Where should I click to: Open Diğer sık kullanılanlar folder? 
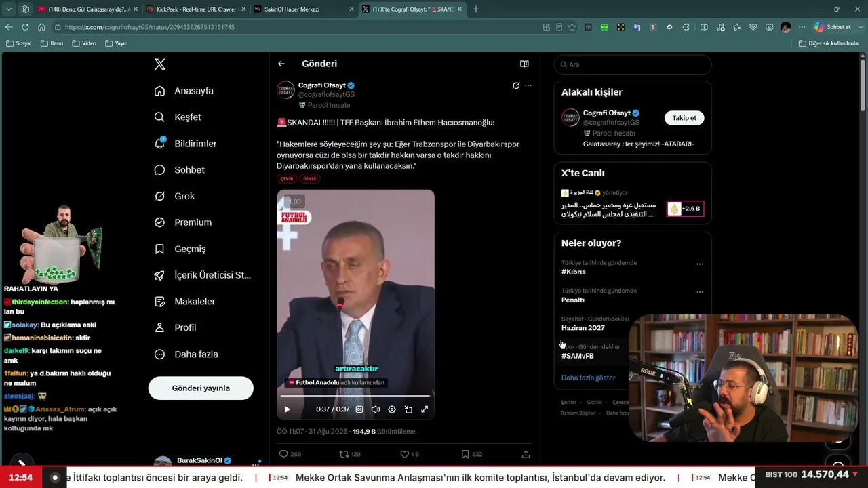click(829, 43)
